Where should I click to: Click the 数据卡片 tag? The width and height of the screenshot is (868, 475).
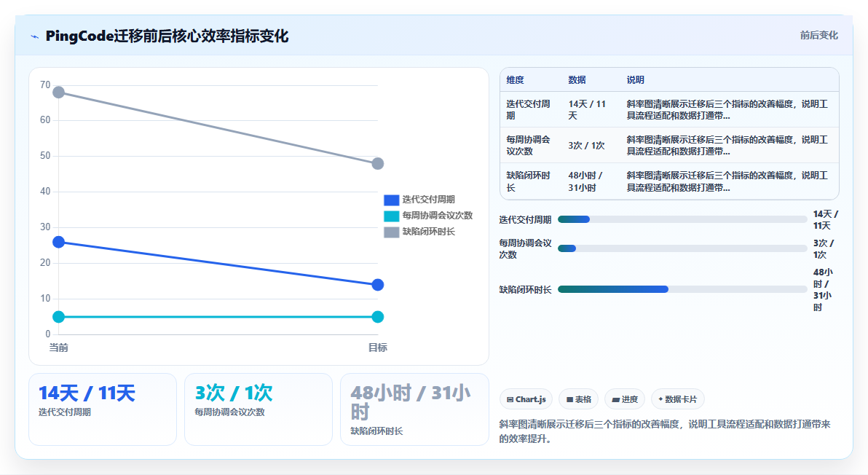pyautogui.click(x=677, y=399)
